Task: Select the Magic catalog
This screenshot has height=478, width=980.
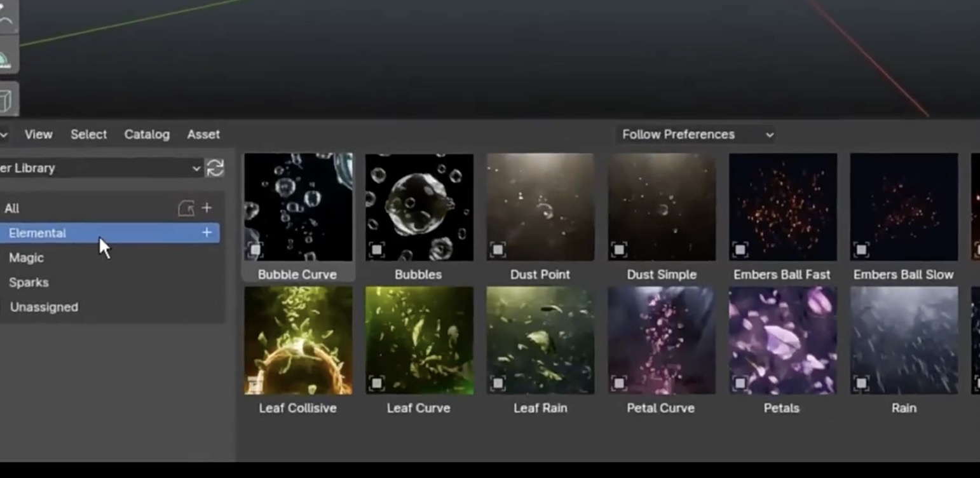Action: [x=27, y=257]
